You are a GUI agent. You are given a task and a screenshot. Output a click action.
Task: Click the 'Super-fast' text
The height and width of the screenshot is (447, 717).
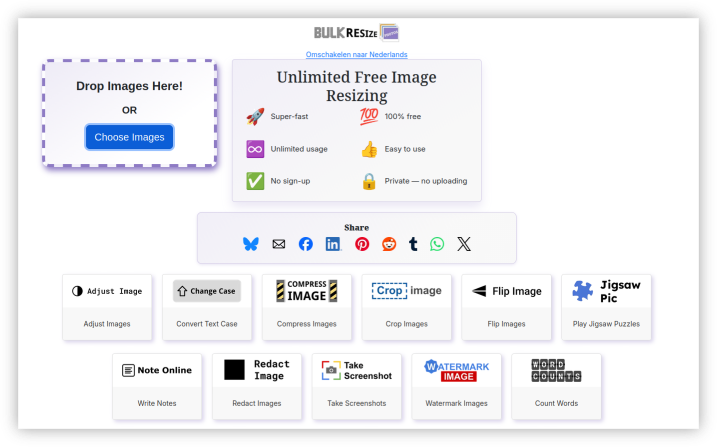click(289, 117)
